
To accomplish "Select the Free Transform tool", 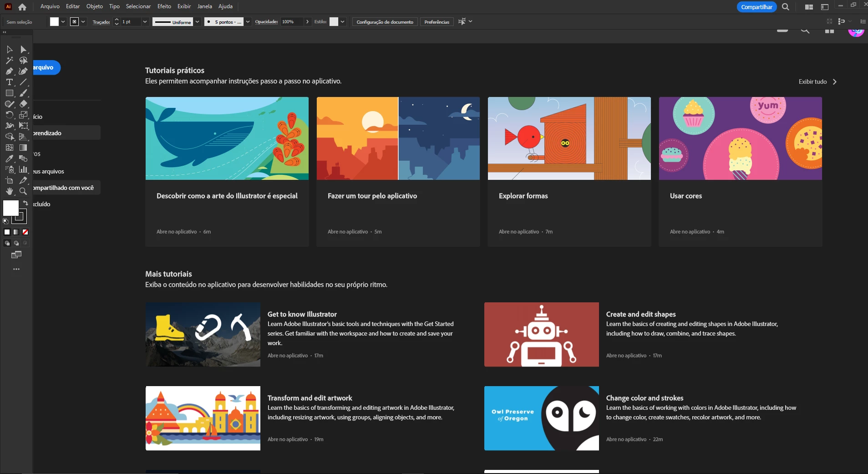I will (x=23, y=126).
